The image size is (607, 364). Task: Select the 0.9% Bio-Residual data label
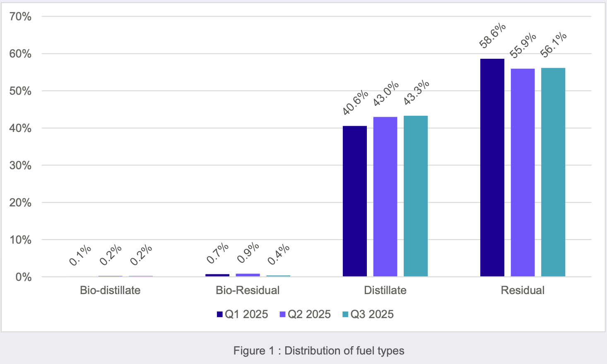click(248, 253)
